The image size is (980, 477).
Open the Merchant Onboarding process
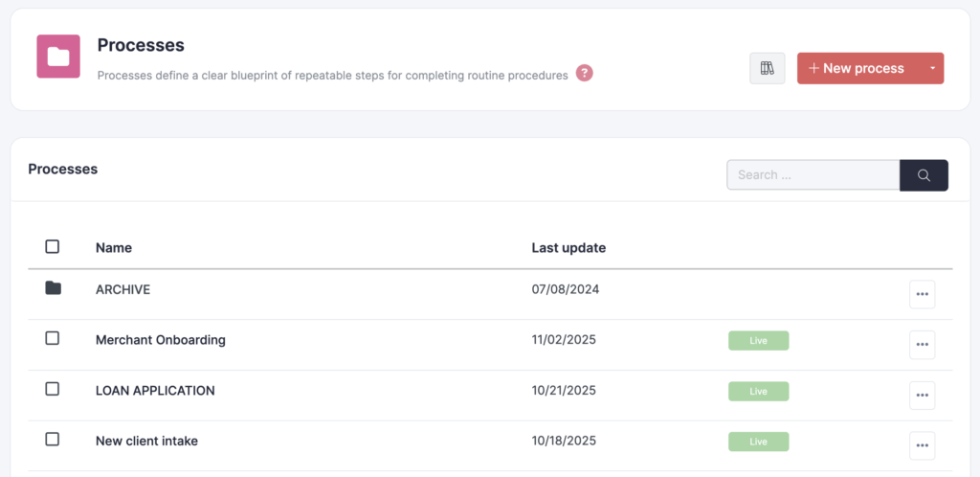coord(160,340)
